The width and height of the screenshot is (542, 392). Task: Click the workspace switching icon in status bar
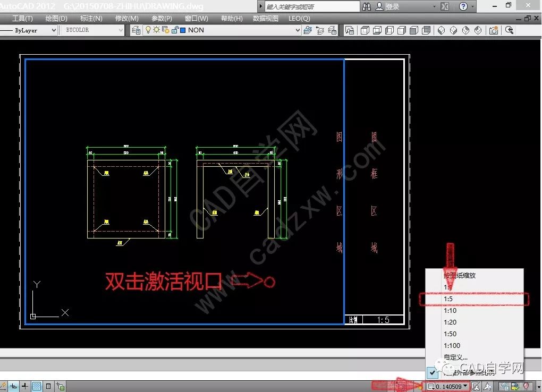(x=505, y=387)
